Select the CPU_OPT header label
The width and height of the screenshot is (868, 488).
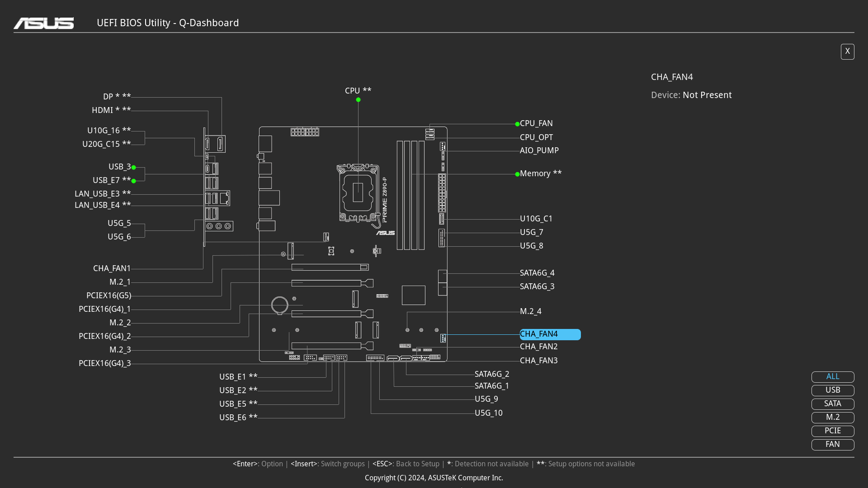coord(536,137)
